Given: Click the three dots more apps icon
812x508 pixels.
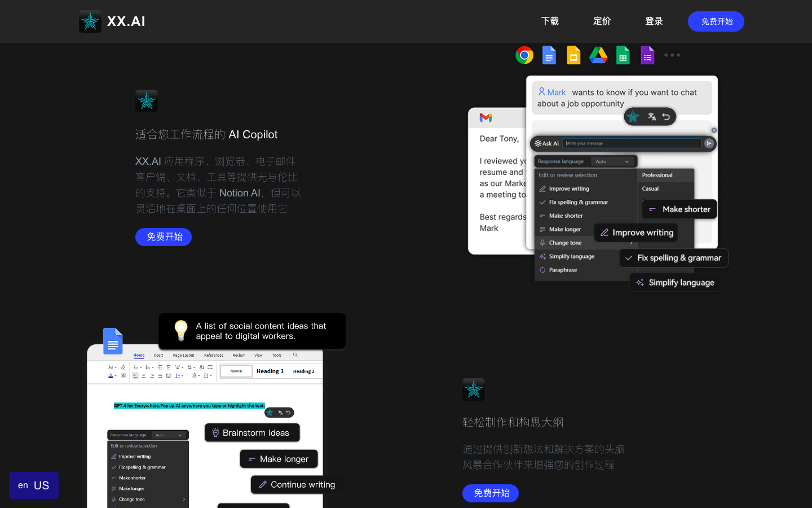Looking at the screenshot, I should (x=672, y=55).
